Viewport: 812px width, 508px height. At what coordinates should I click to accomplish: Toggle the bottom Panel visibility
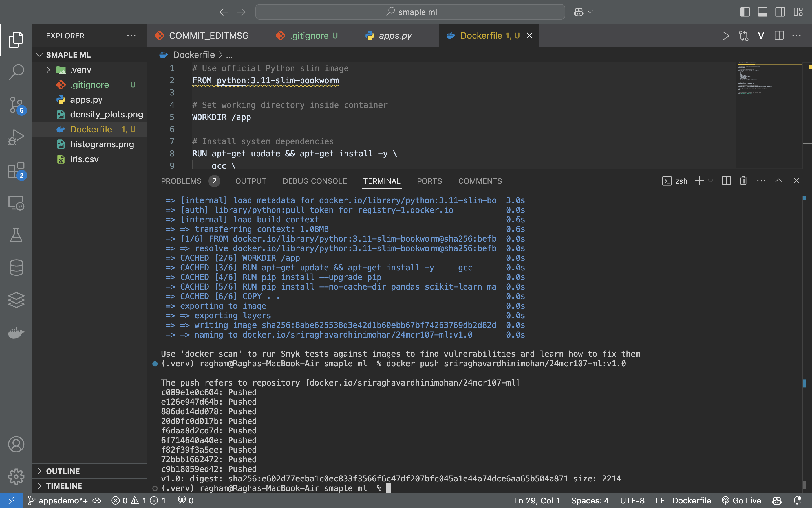[762, 12]
